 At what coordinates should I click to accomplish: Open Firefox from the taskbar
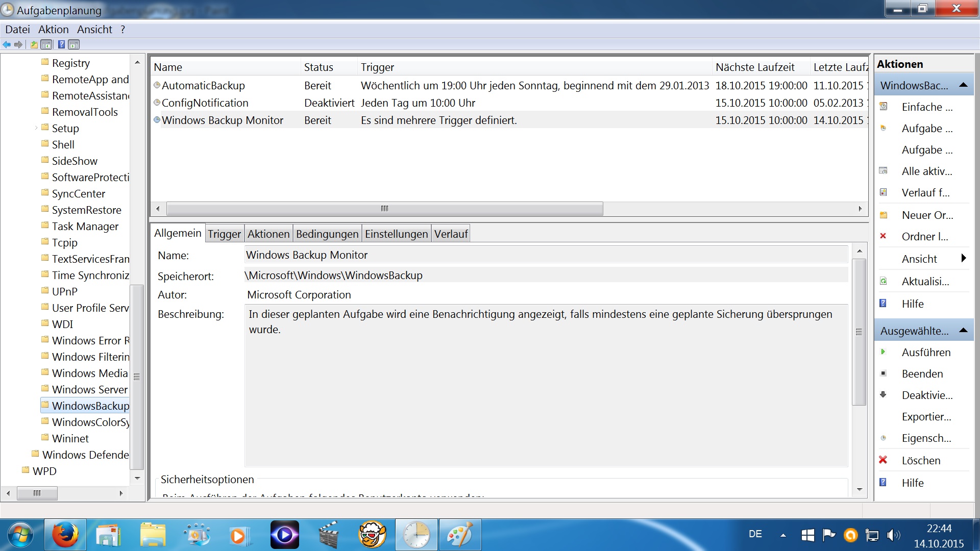click(x=65, y=535)
